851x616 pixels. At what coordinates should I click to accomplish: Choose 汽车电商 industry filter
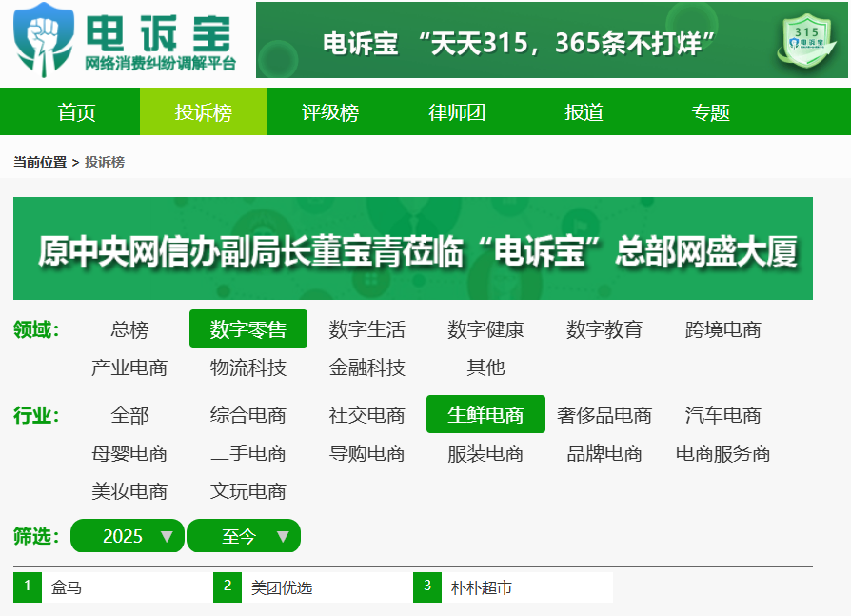pos(722,415)
